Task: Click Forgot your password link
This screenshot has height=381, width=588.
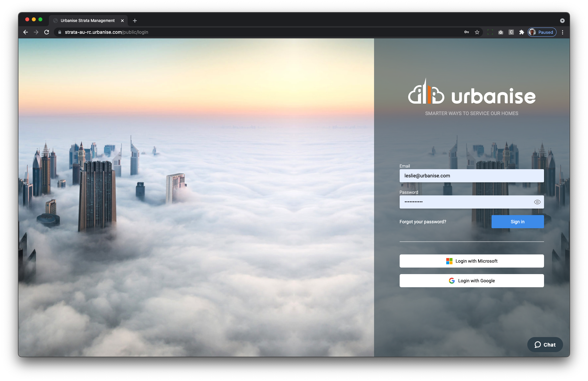Action: pyautogui.click(x=423, y=222)
